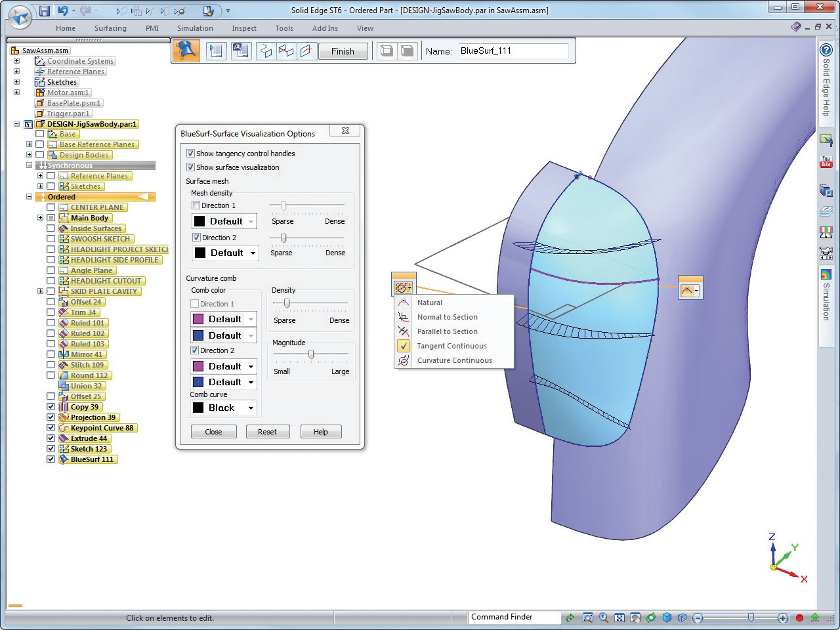
Task: Click the Undo icon in title bar
Action: click(x=63, y=10)
